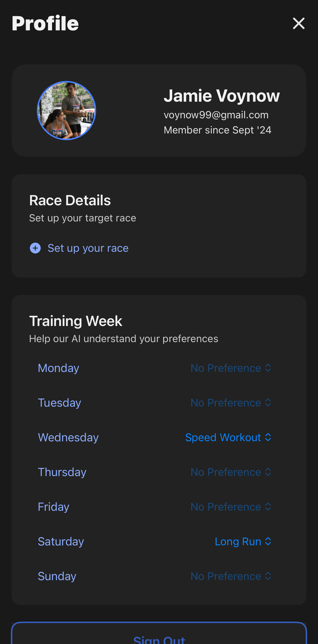Viewport: 318px width, 644px height.
Task: Open Sunday's No Preference dropdown
Action: pyautogui.click(x=231, y=576)
